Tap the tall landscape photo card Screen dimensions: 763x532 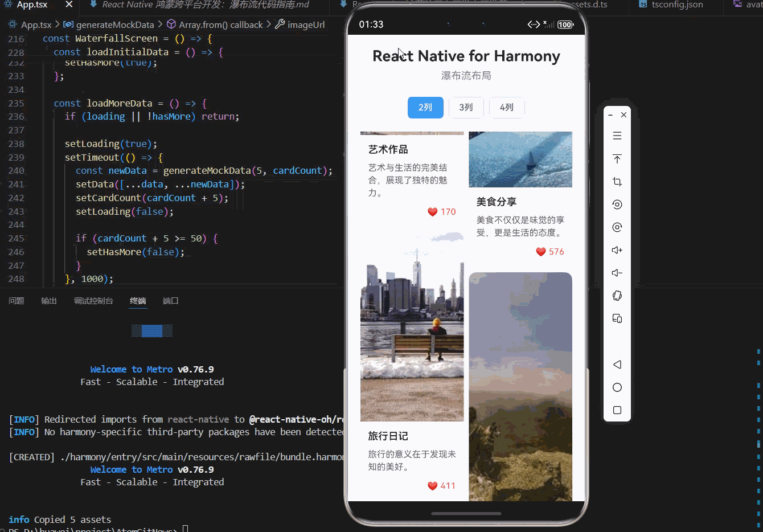[x=520, y=387]
